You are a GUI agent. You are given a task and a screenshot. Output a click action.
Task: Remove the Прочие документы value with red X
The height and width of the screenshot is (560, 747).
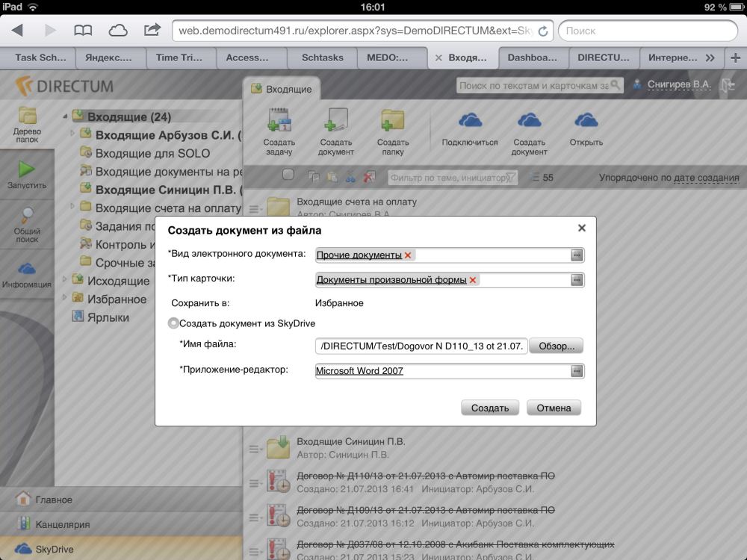[x=408, y=255]
